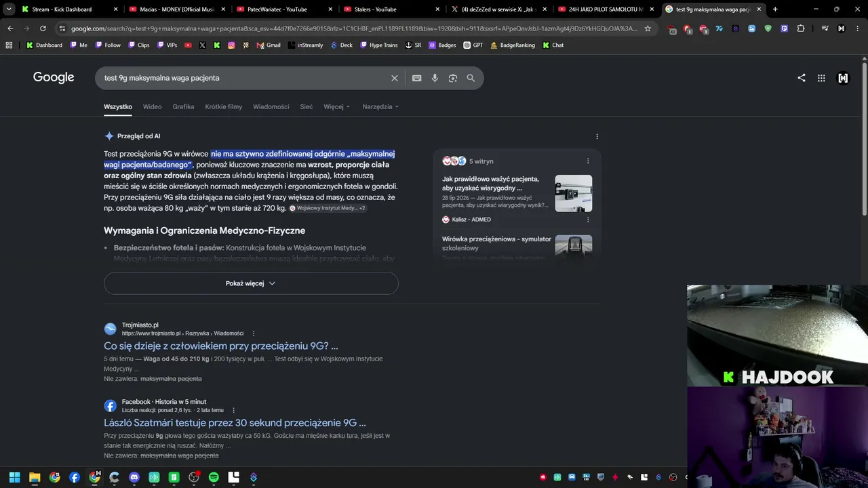This screenshot has height=488, width=868.
Task: Switch to the 24H JAKO PILOT SAMOLOTU tab
Action: click(x=606, y=9)
